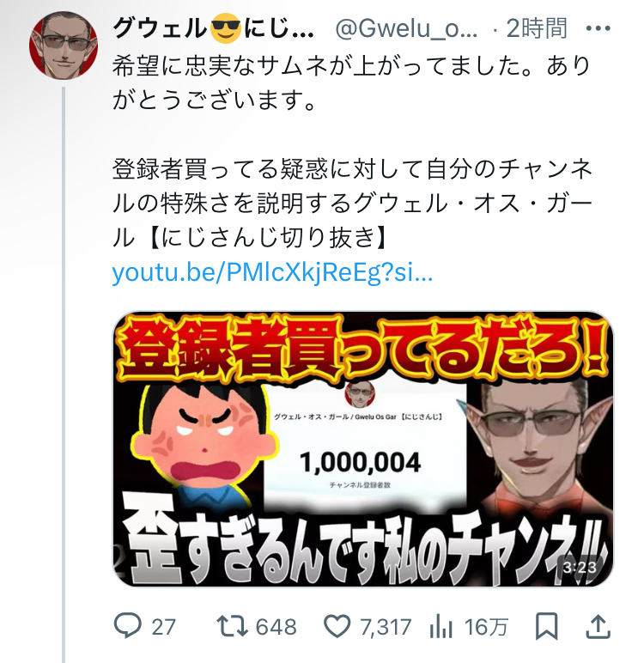Click the 2時間 timestamp

(x=536, y=28)
